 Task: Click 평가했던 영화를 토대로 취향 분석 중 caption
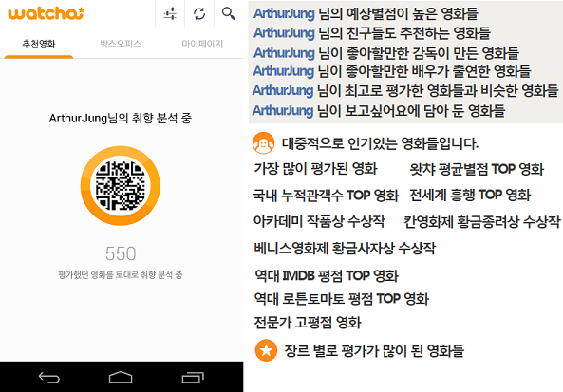121,275
